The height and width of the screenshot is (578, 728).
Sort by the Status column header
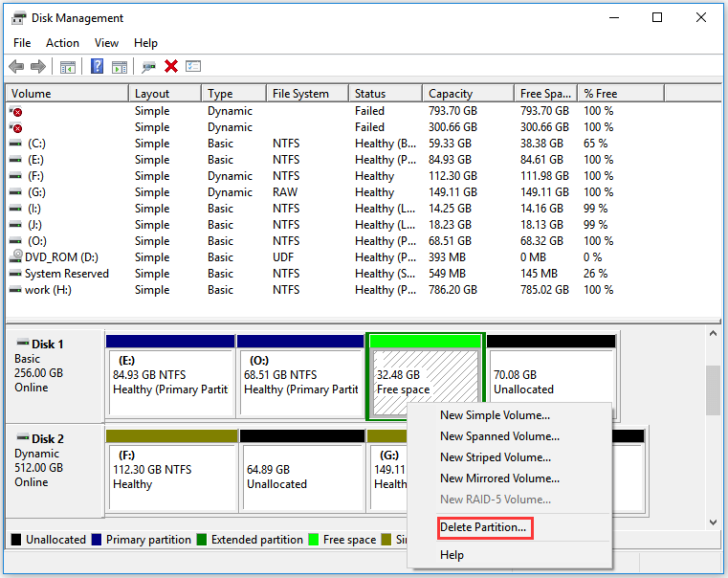coord(386,94)
